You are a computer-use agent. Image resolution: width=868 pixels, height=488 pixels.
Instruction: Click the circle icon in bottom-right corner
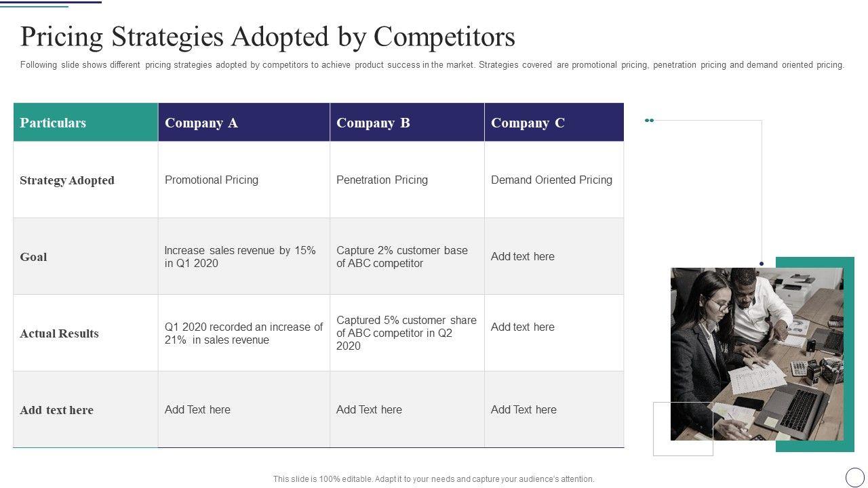point(855,476)
